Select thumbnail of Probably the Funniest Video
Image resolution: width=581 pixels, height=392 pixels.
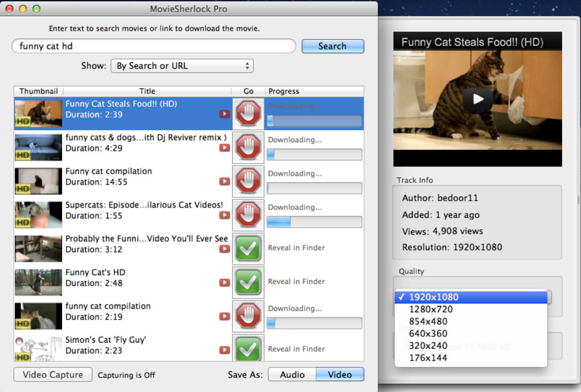(x=38, y=248)
